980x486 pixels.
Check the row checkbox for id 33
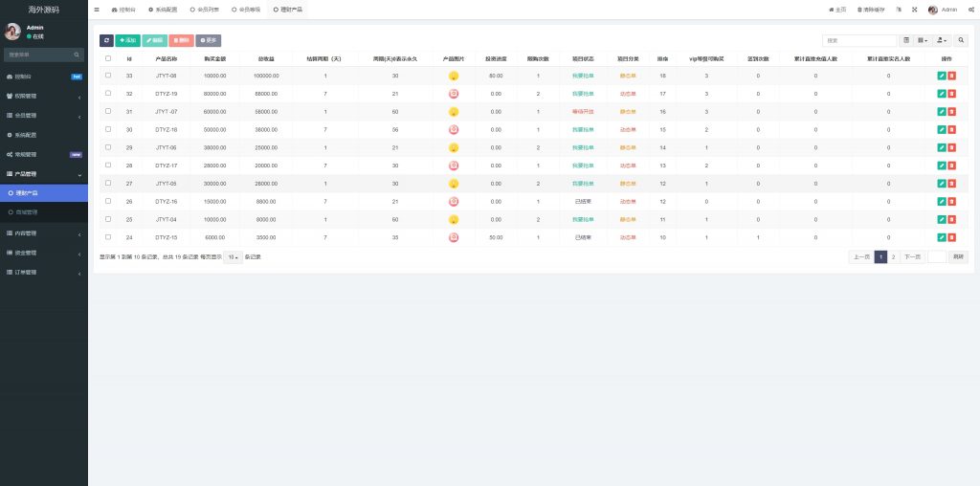coord(108,75)
